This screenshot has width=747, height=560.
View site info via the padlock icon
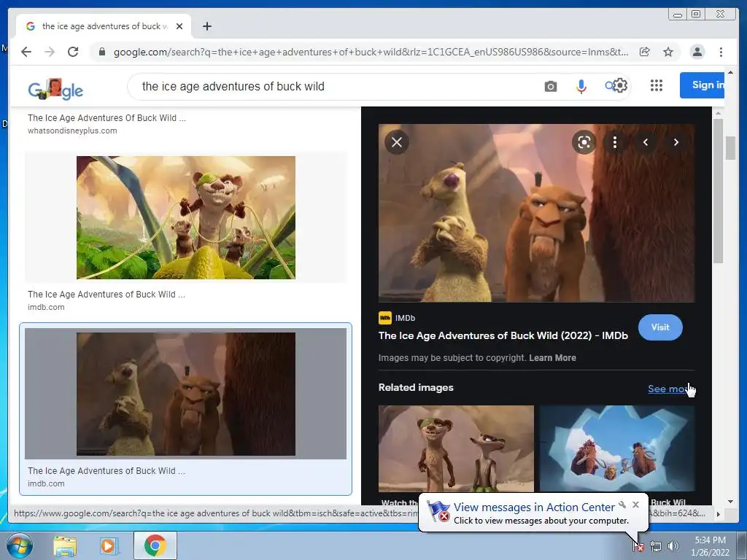click(x=101, y=52)
